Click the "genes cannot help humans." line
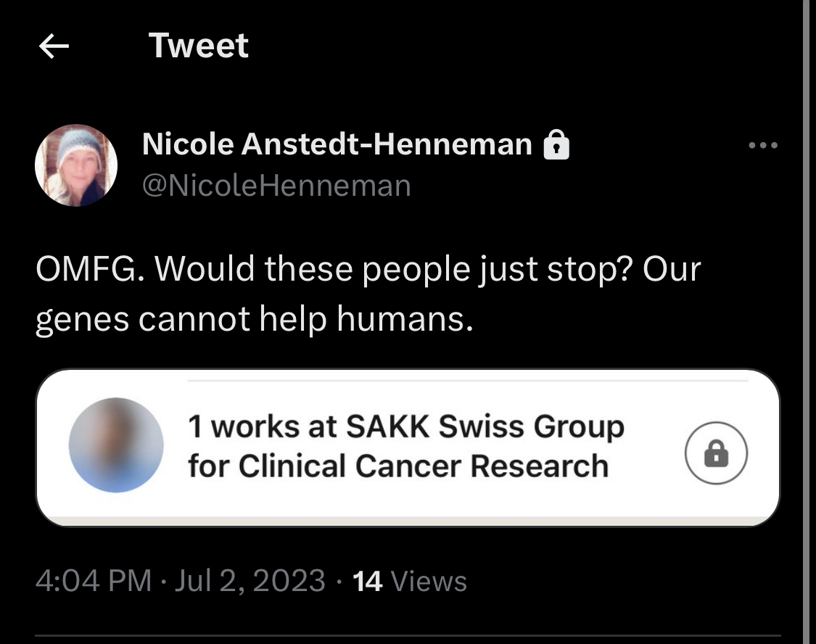 254,318
